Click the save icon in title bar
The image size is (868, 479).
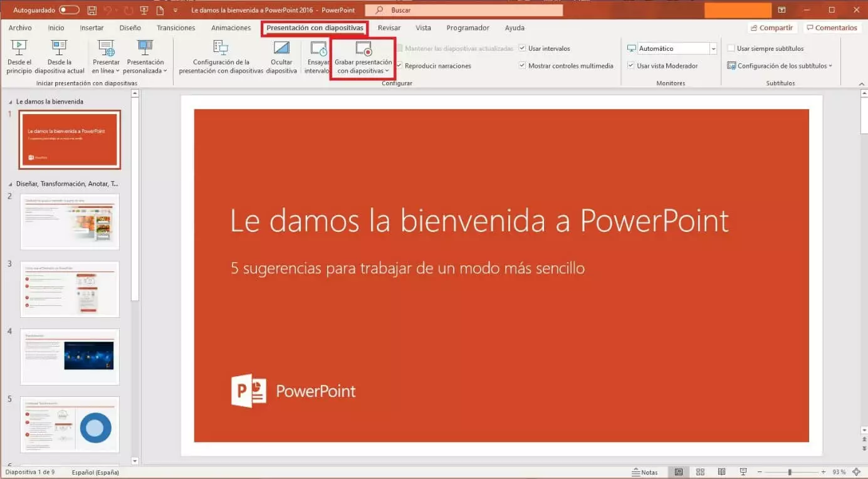click(x=92, y=10)
